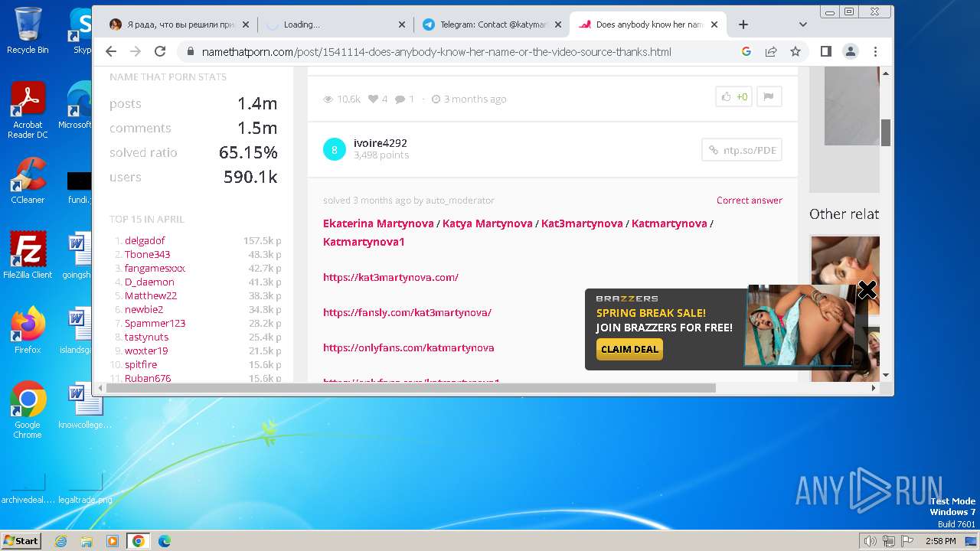Click the scroll-down arrow of the page scrollbar
980x551 pixels.
(886, 375)
